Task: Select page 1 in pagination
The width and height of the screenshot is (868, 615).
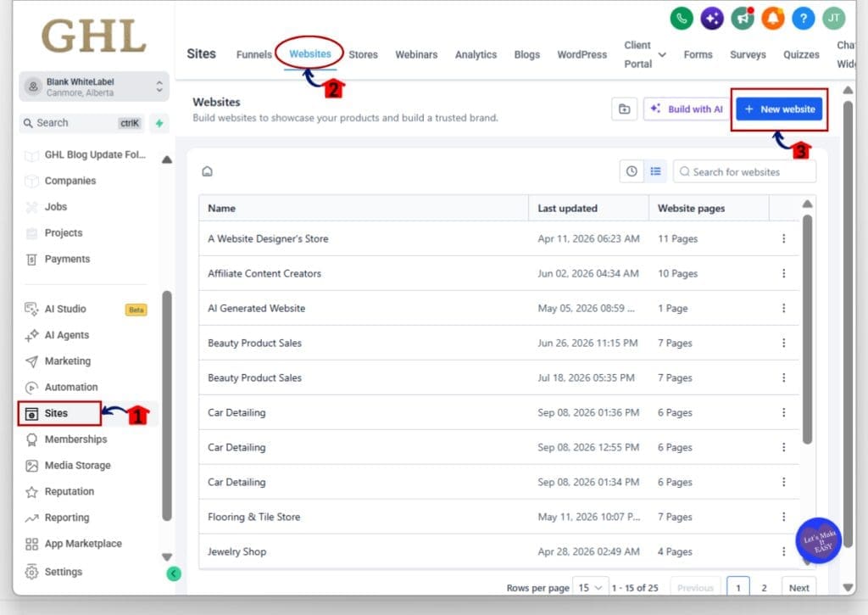Action: coord(738,588)
